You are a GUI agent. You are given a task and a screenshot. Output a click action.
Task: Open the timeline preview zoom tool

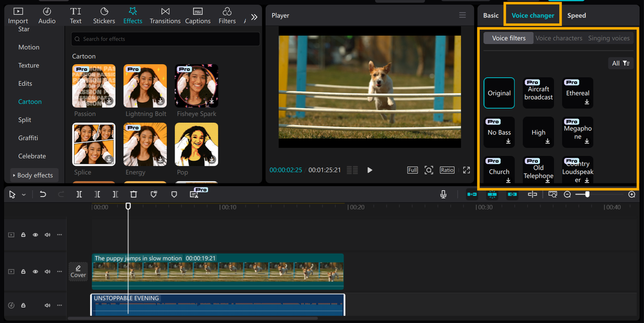coord(553,194)
